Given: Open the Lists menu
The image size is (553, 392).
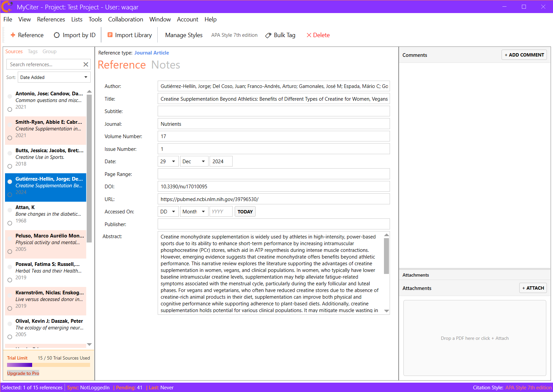Looking at the screenshot, I should point(77,19).
